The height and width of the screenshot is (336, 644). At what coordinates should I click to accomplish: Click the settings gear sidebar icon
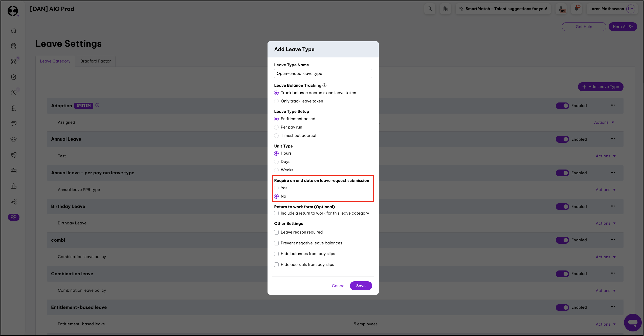click(x=14, y=217)
